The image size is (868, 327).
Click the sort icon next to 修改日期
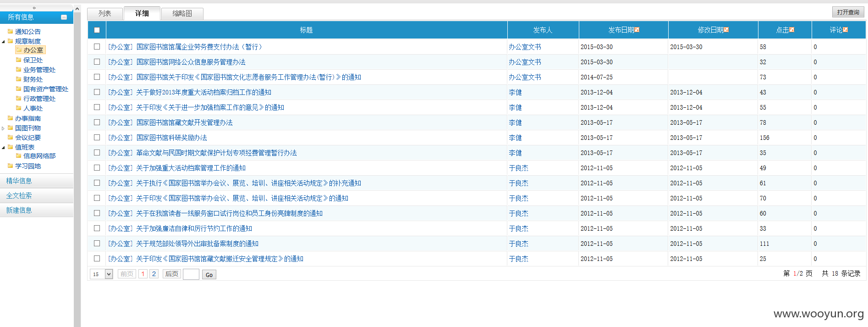(x=726, y=30)
